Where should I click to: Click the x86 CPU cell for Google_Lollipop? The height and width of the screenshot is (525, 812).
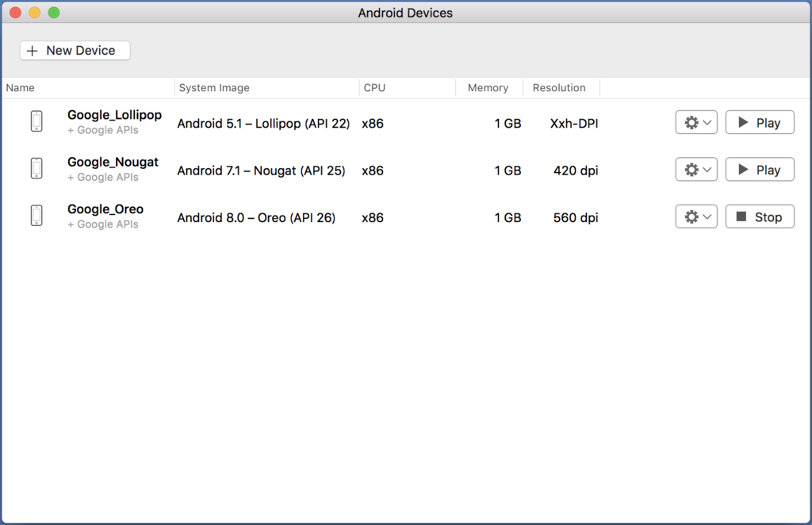point(373,124)
